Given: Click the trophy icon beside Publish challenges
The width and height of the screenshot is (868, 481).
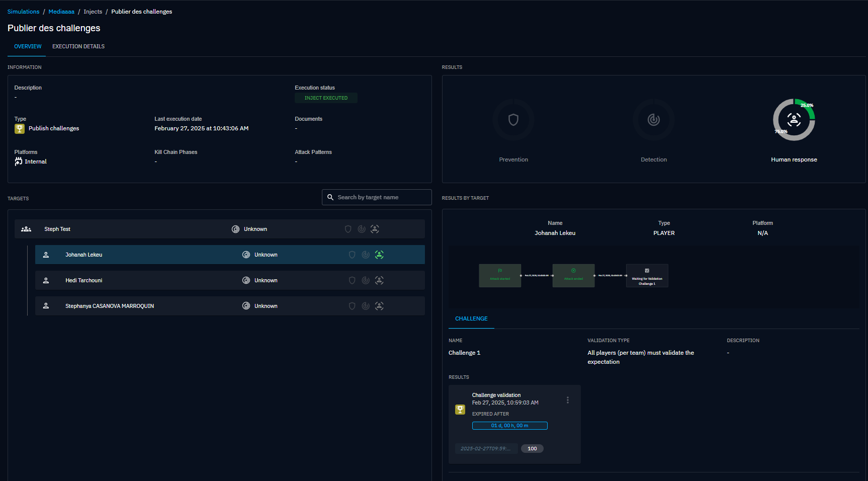Looking at the screenshot, I should point(20,129).
